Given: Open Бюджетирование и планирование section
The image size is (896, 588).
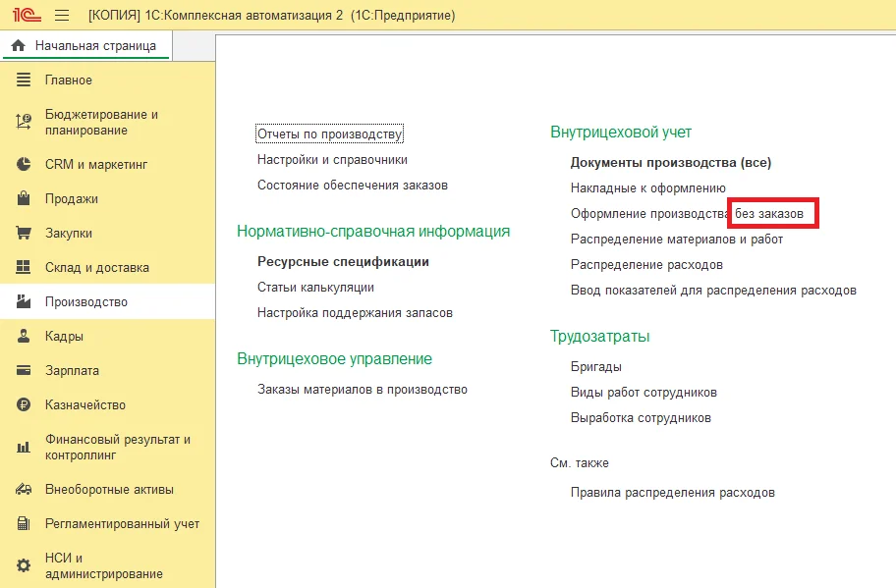Looking at the screenshot, I should (x=107, y=122).
